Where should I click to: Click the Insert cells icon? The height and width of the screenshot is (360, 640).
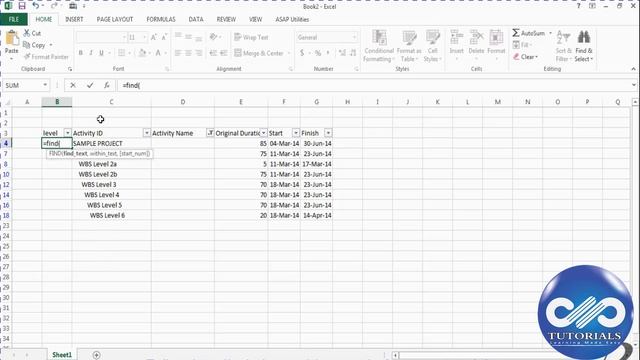(x=456, y=38)
